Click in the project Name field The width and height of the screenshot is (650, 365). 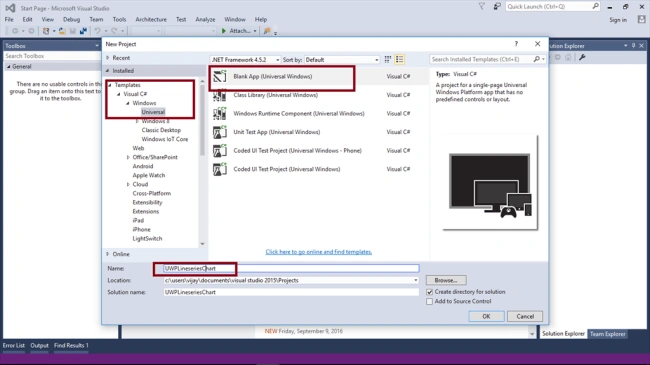coord(291,268)
